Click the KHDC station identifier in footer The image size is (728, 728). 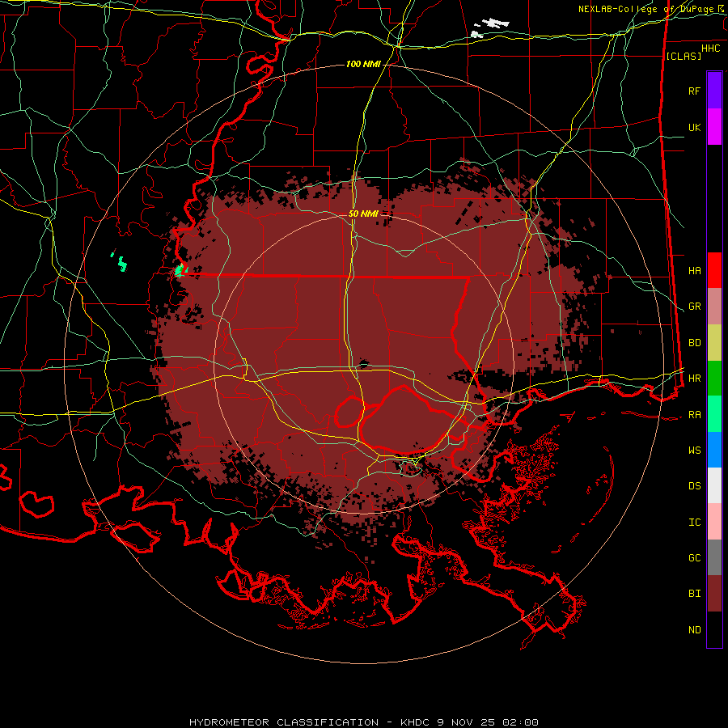[x=416, y=722]
